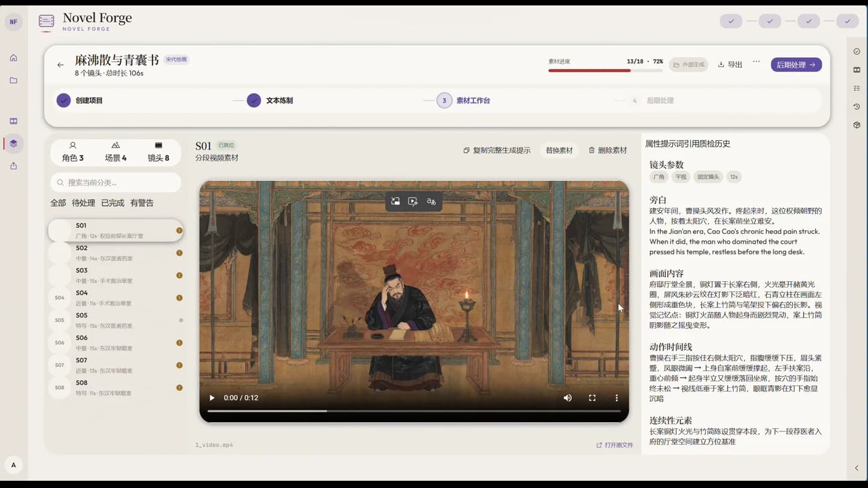Screen dimensions: 868x488
Task: Click the warning badge on the S03 row
Action: point(179,275)
